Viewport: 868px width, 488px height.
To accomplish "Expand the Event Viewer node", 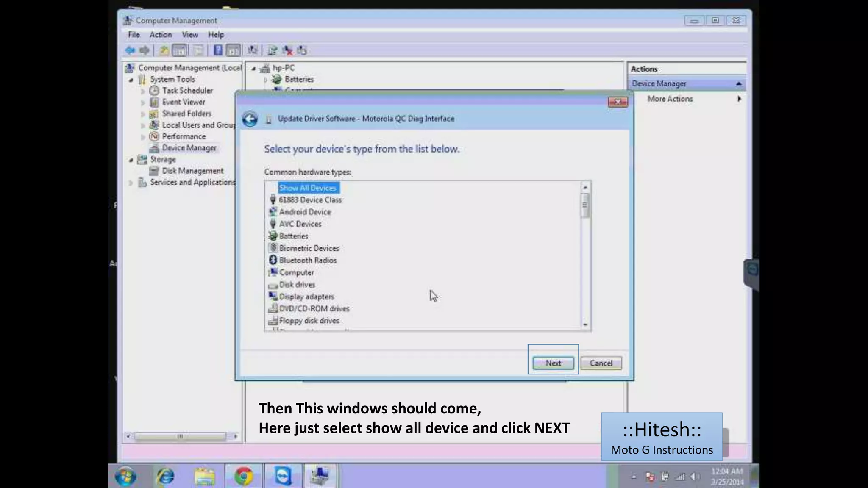I will click(143, 103).
